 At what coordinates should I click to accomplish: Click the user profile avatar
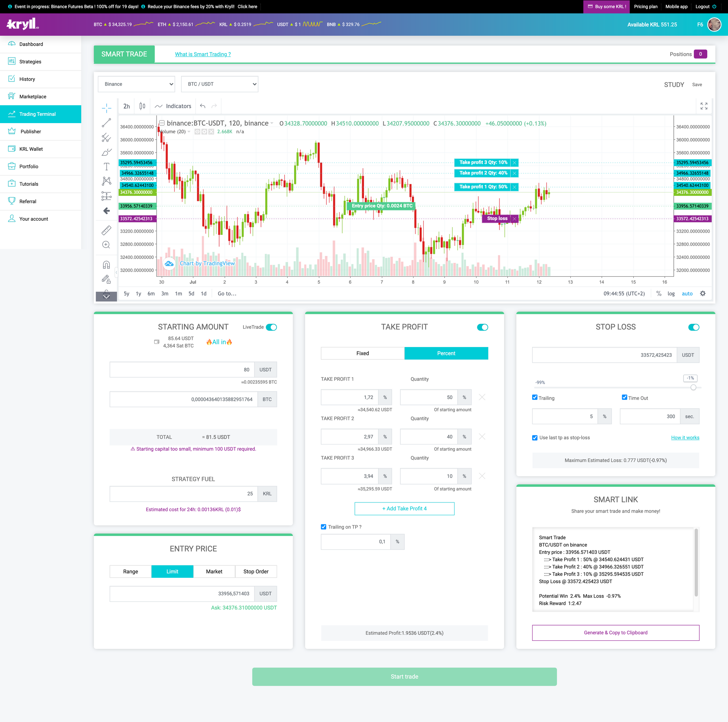pos(714,24)
